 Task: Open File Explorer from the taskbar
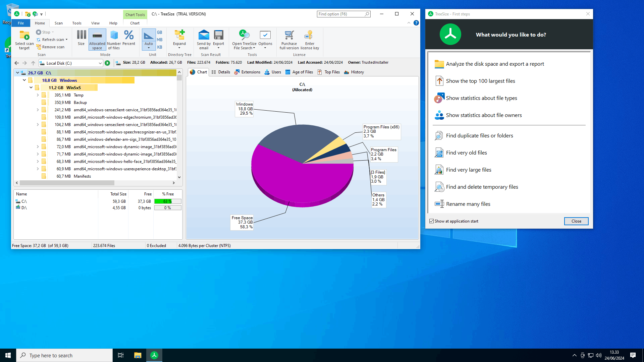pyautogui.click(x=138, y=355)
